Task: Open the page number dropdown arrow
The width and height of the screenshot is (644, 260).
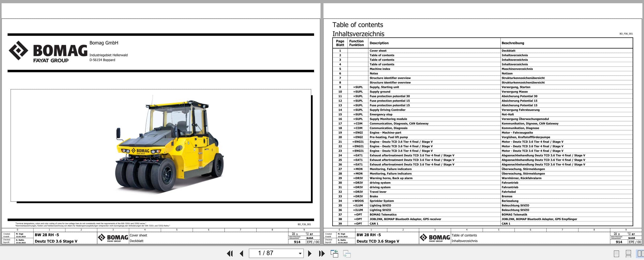Action: coord(300,253)
